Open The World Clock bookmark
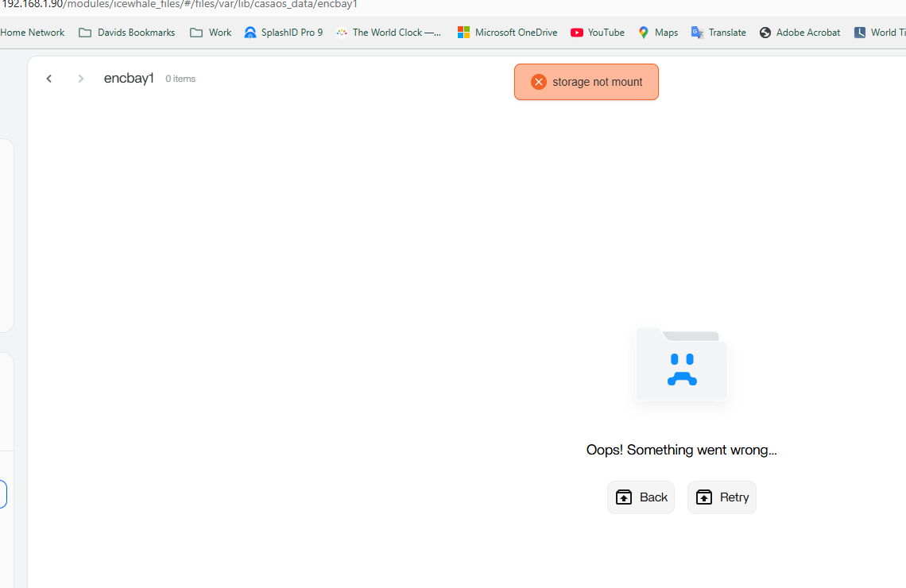 [x=389, y=33]
